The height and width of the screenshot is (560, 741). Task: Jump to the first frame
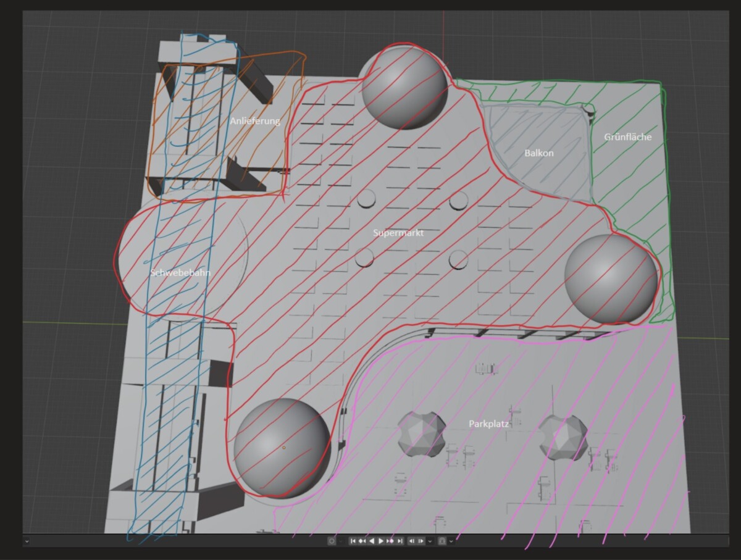pyautogui.click(x=353, y=541)
